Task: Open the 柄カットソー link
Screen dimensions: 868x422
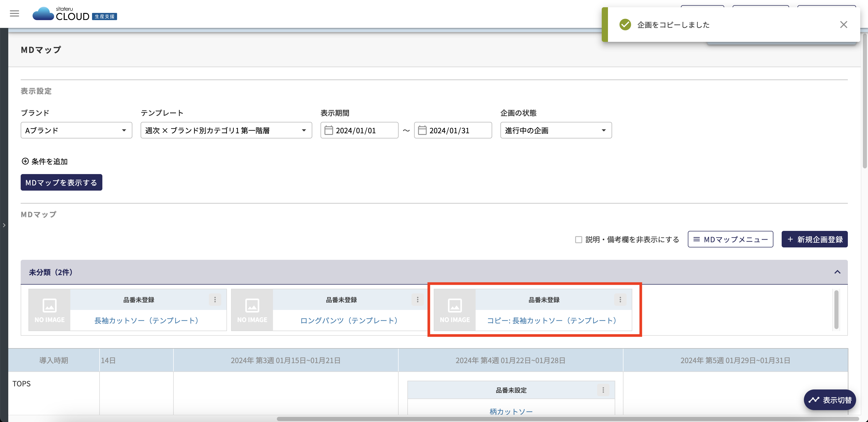Action: [511, 412]
